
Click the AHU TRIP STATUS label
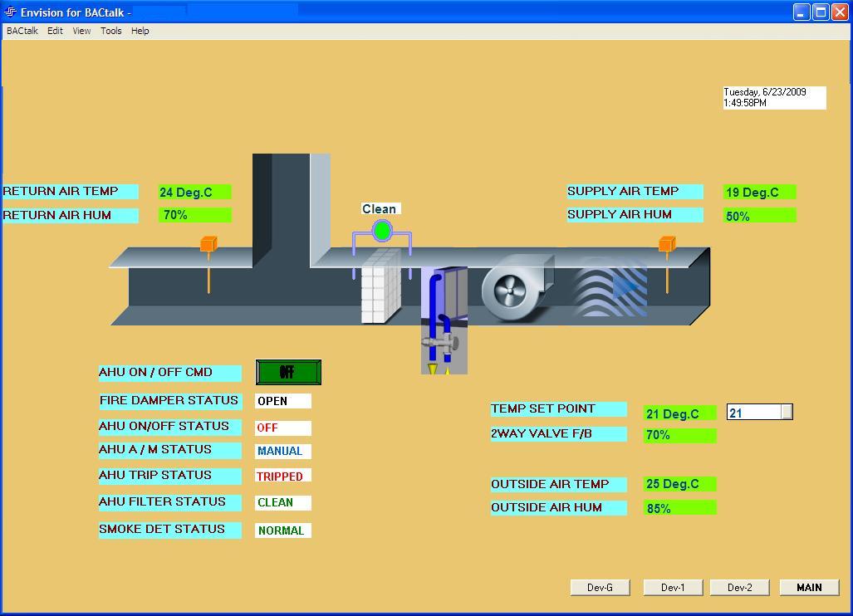tap(169, 476)
